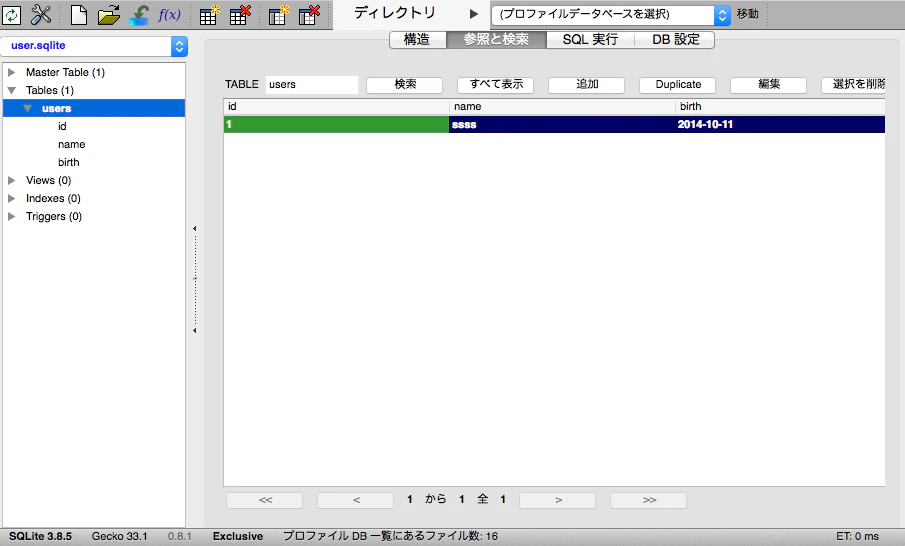Select the Master Table (1) tree label

pos(65,72)
